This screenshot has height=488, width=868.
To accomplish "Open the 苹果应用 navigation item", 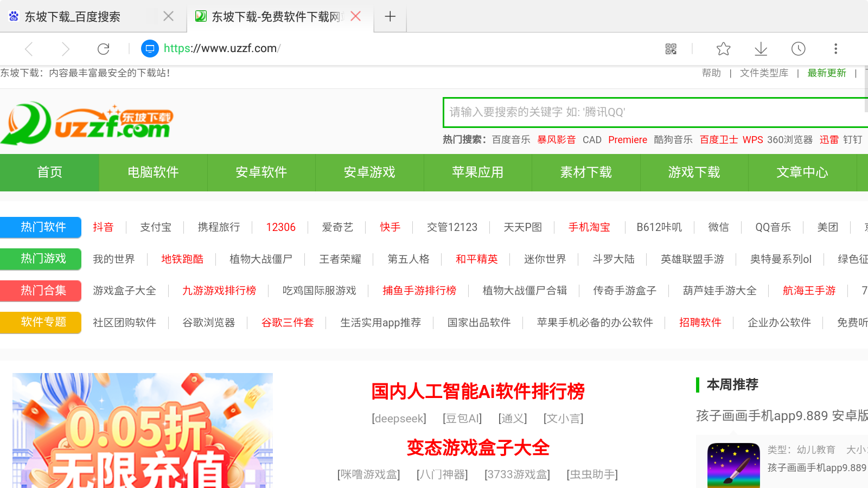I will 477,172.
